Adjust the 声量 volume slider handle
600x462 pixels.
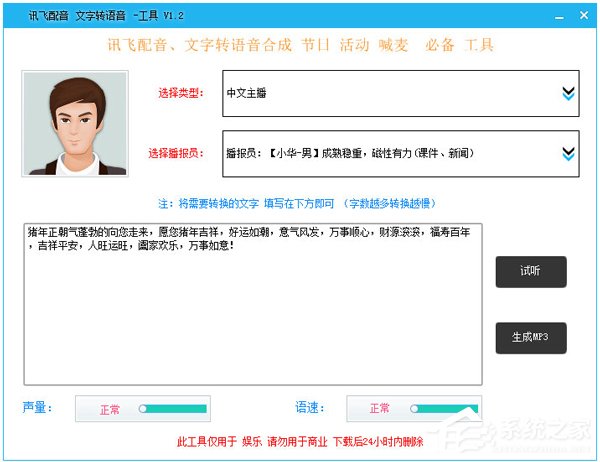143,409
